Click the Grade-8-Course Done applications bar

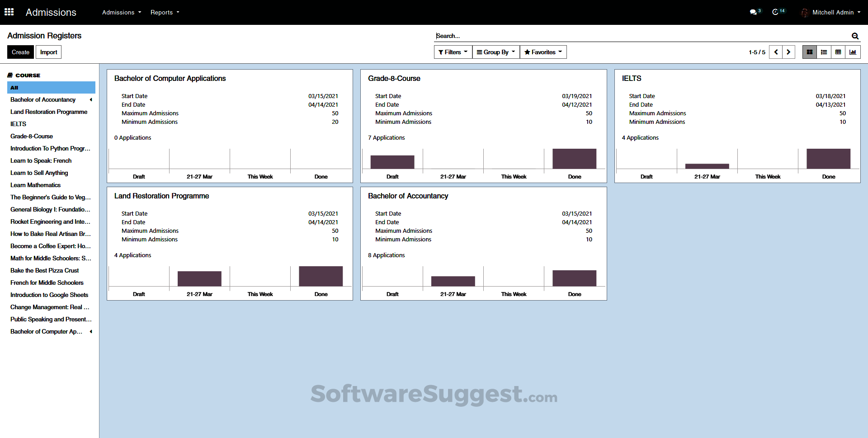click(575, 159)
